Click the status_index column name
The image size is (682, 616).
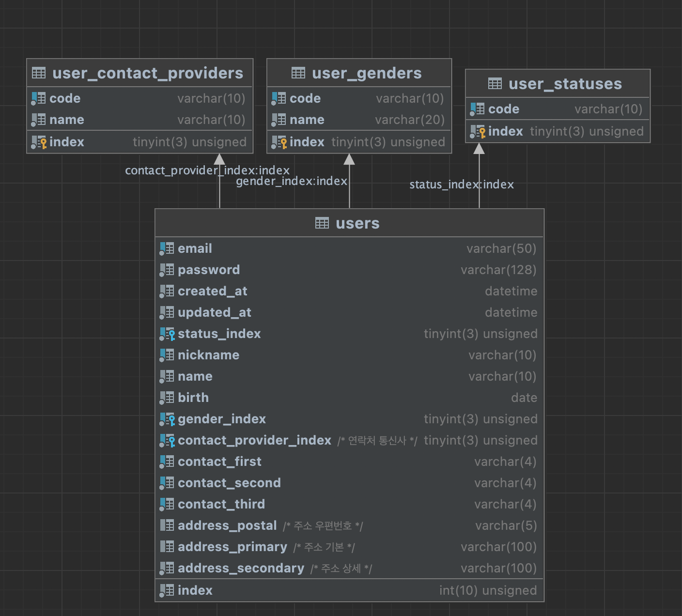click(x=219, y=334)
